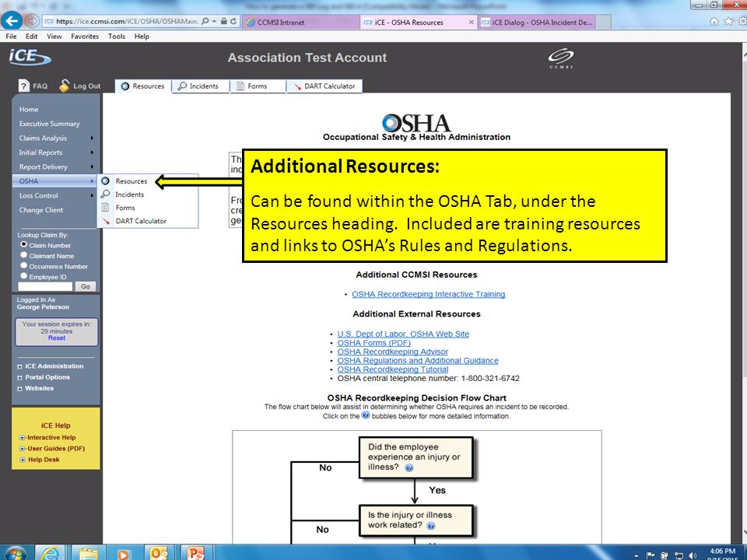Viewport: 747px width, 560px height.
Task: Go to Executive Summary in sidebar
Action: click(x=50, y=124)
